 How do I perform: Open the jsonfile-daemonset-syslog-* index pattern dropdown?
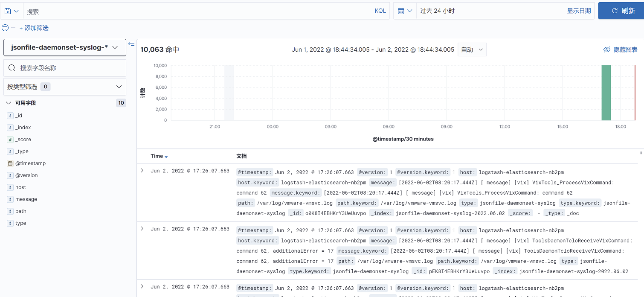[x=65, y=47]
